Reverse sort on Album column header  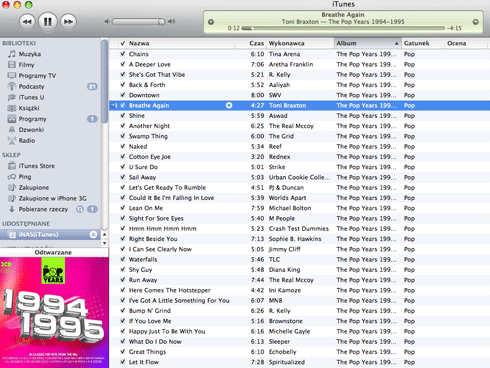point(368,43)
